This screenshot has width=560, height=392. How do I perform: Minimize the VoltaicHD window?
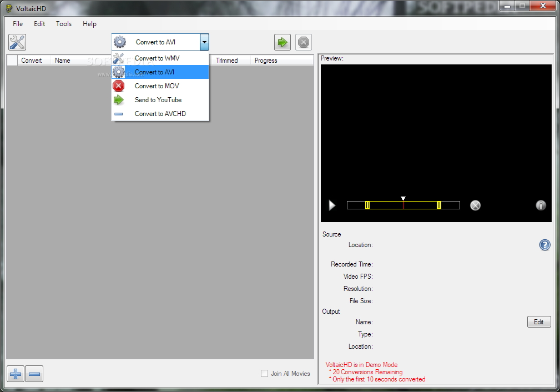[507, 6]
